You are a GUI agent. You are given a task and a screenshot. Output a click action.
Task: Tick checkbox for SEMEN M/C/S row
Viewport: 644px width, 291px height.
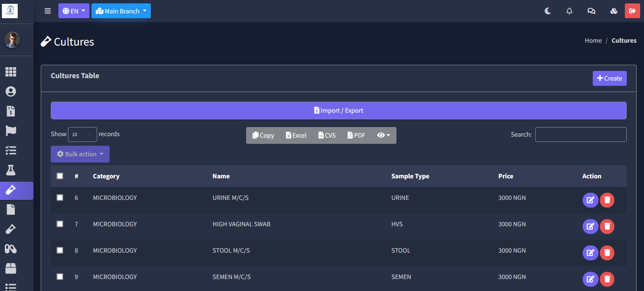(x=60, y=277)
